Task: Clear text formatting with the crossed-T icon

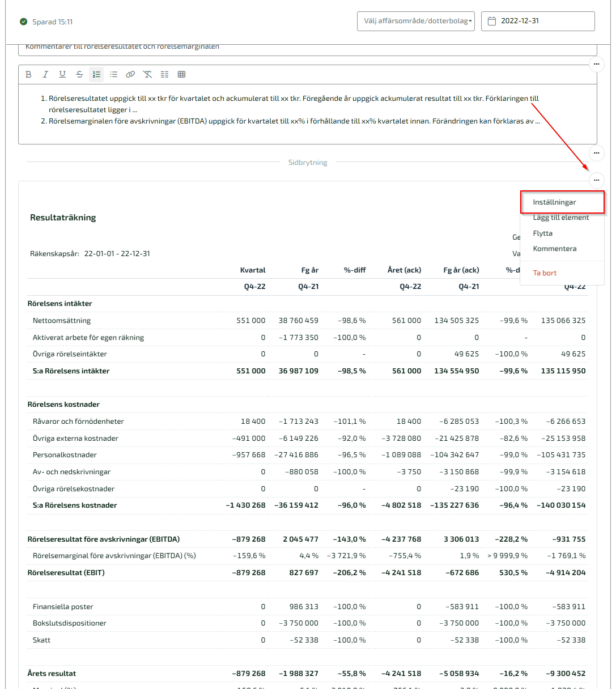Action: (147, 74)
